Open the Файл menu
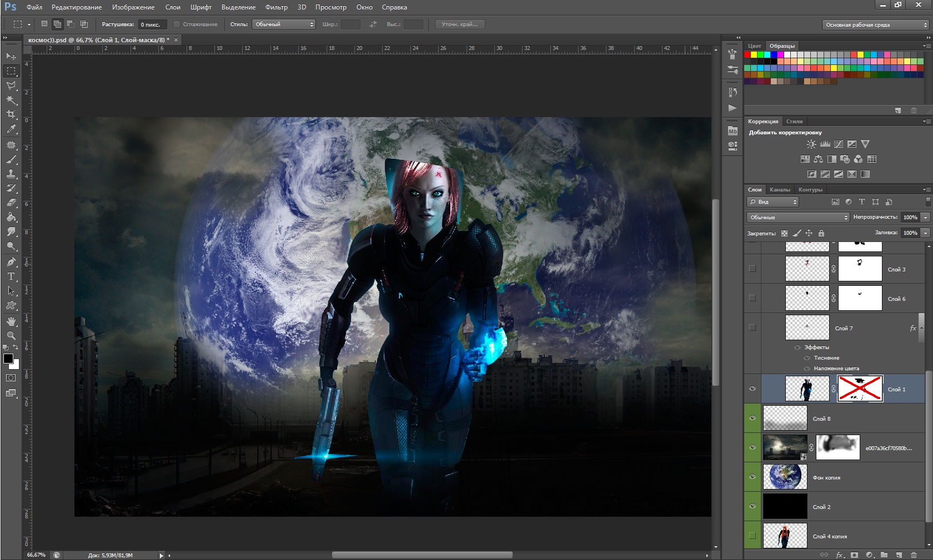 [34, 7]
